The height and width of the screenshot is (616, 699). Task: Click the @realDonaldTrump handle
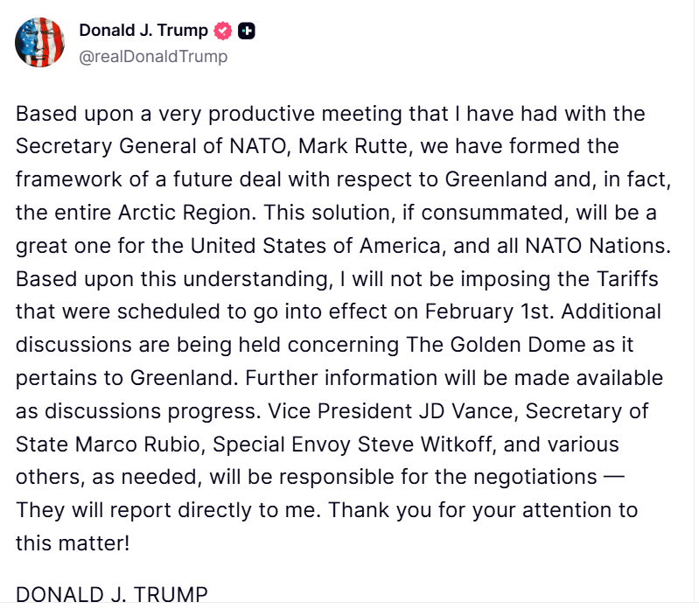click(x=153, y=57)
